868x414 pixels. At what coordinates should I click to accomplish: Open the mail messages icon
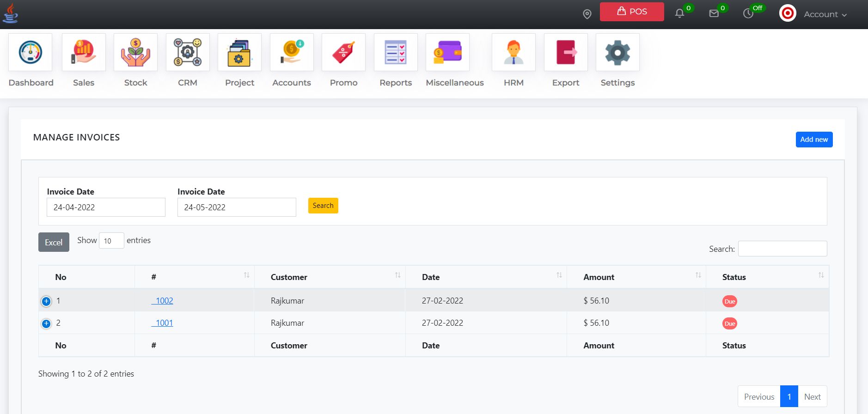click(x=714, y=13)
